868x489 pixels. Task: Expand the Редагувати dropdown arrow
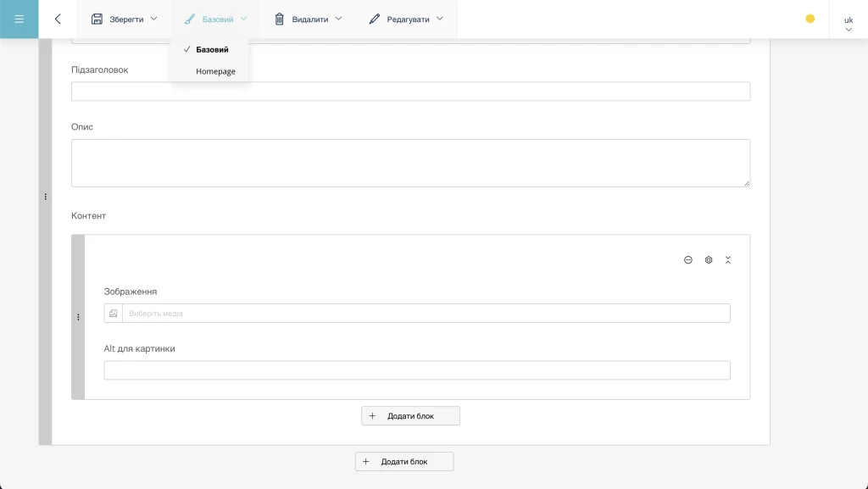[x=440, y=19]
